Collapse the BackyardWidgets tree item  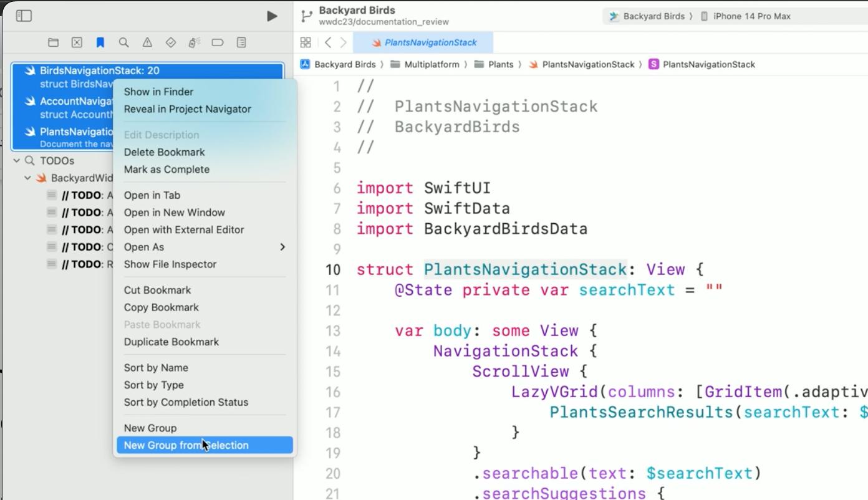click(x=27, y=177)
